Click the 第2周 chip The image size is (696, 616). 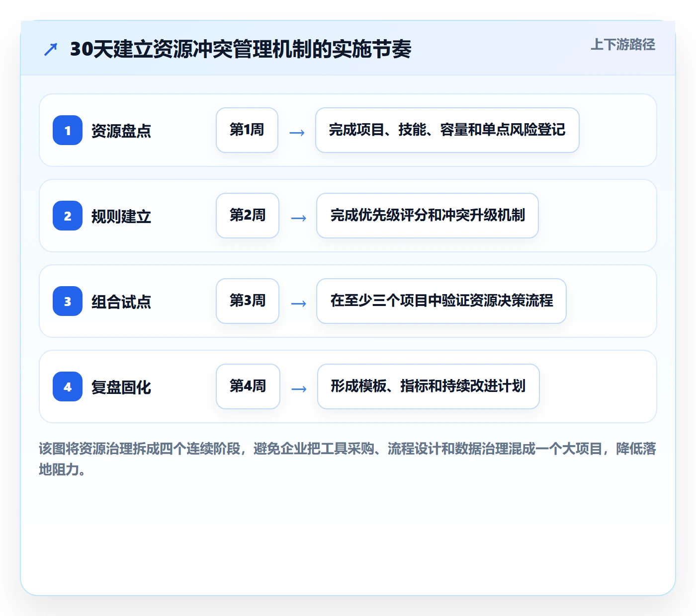click(x=248, y=216)
